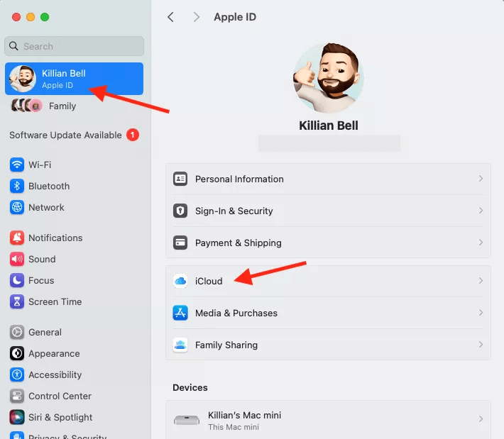This screenshot has height=439, width=504.
Task: Click the red Software Update badge
Action: (x=133, y=135)
